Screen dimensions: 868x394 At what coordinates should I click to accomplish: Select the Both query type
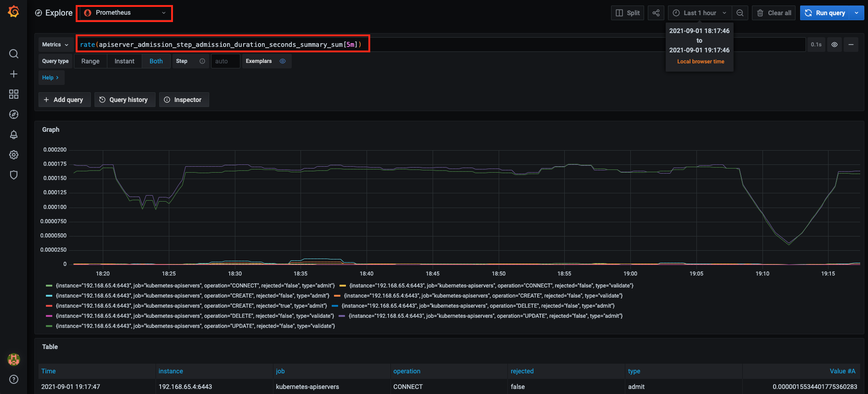156,61
